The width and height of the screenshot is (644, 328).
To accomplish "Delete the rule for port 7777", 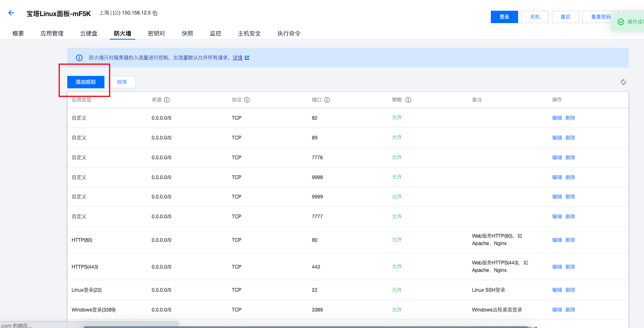I will click(x=570, y=217).
